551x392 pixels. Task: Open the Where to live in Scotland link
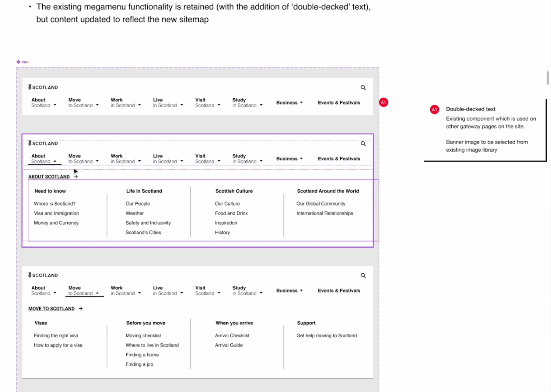[152, 345]
